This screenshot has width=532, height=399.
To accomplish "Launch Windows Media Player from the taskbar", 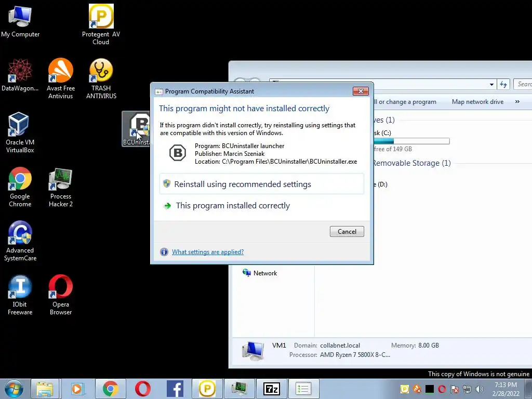I will tap(77, 389).
